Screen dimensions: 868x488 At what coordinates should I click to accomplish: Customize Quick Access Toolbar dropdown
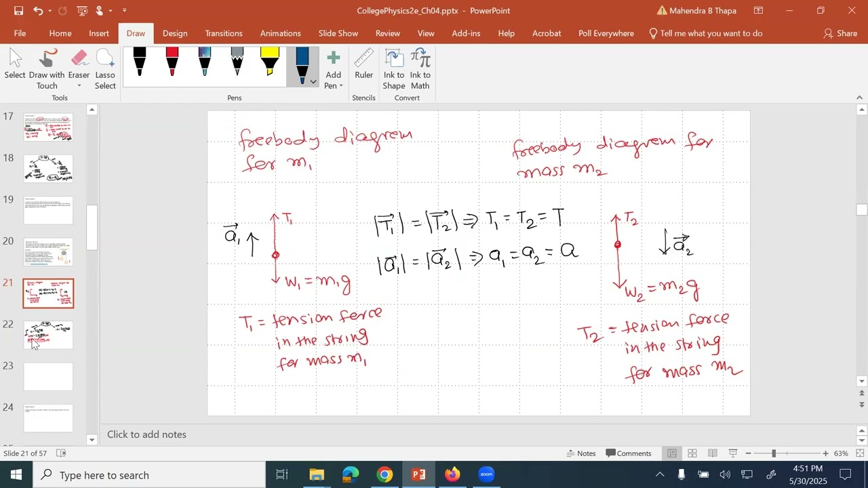pos(125,11)
